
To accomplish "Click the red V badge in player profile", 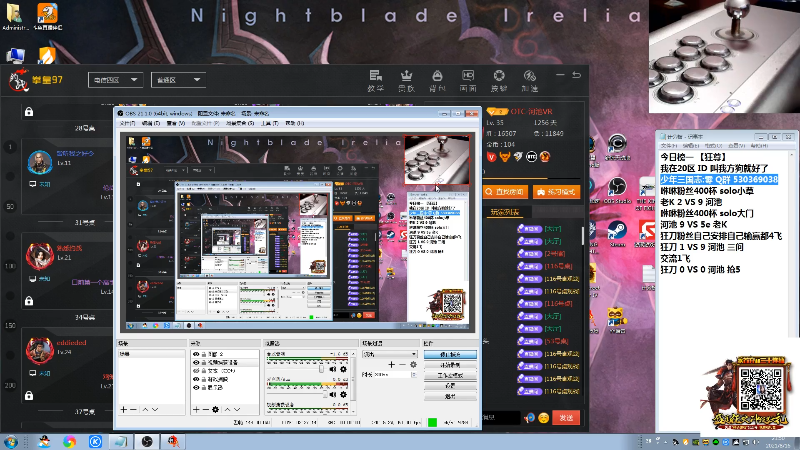I will [491, 157].
